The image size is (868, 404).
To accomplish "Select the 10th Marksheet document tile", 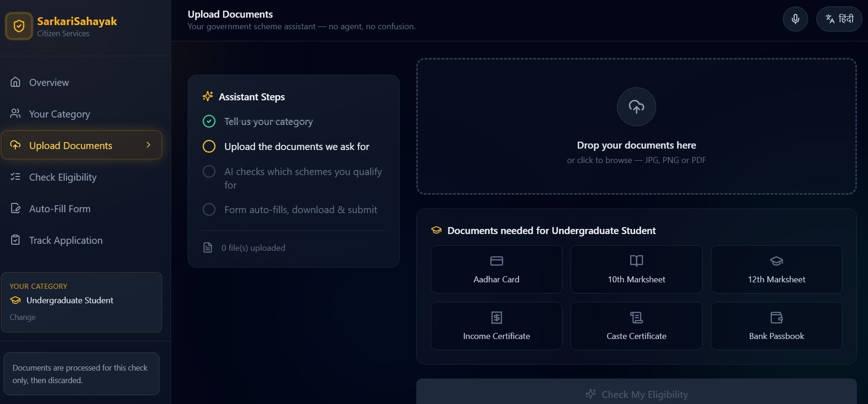I will click(x=636, y=269).
